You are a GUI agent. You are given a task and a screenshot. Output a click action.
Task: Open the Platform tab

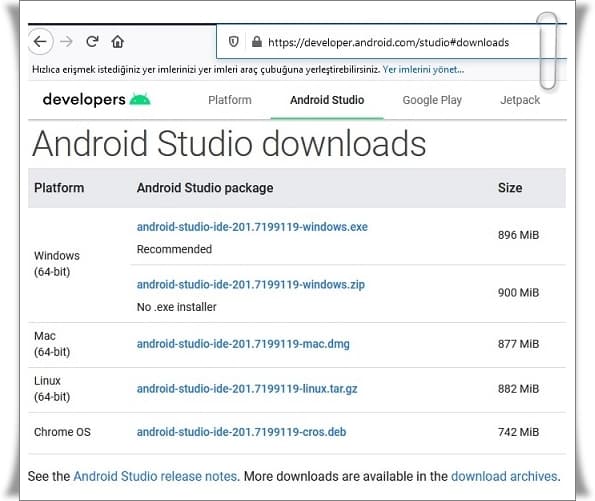(230, 100)
